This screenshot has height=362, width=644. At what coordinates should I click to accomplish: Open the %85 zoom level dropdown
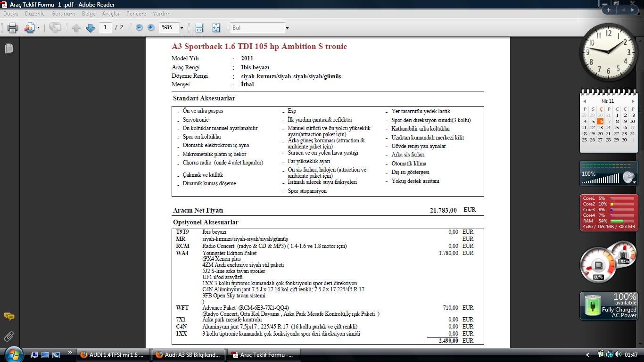[x=182, y=28]
